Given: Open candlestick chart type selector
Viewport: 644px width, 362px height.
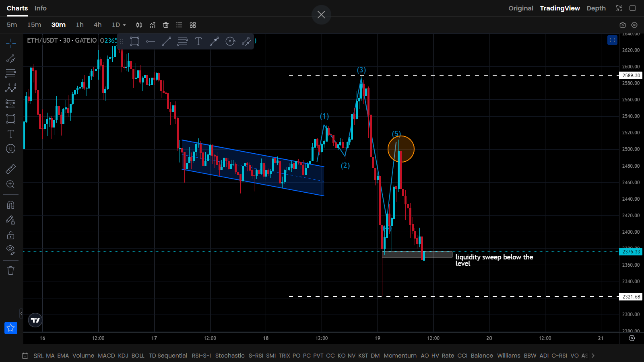Looking at the screenshot, I should click(x=139, y=25).
